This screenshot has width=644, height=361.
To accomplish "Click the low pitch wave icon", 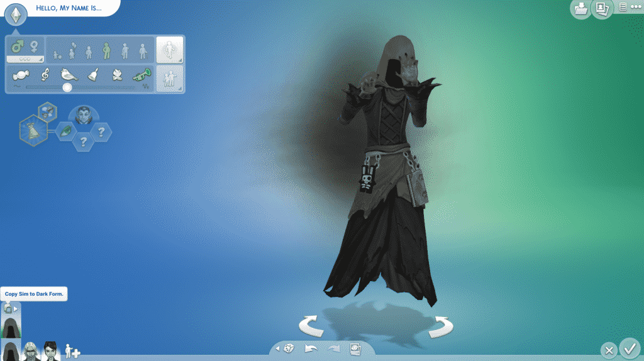I will (17, 87).
